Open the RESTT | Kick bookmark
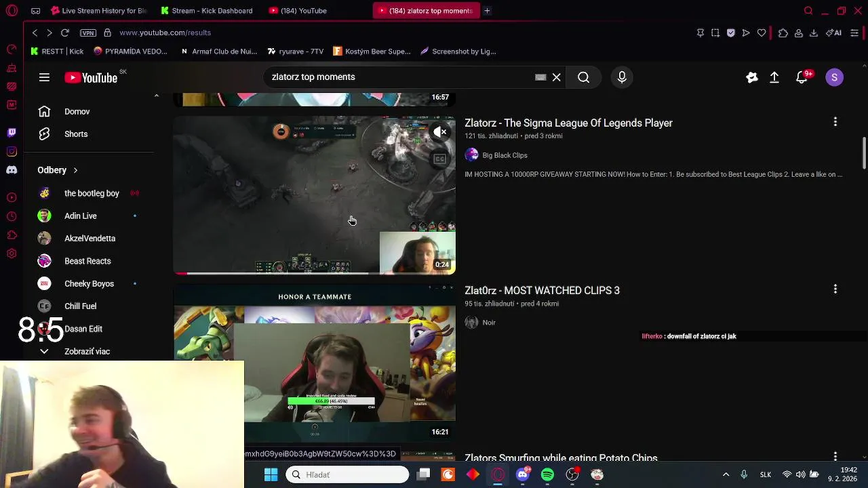The height and width of the screenshot is (488, 868). point(57,52)
